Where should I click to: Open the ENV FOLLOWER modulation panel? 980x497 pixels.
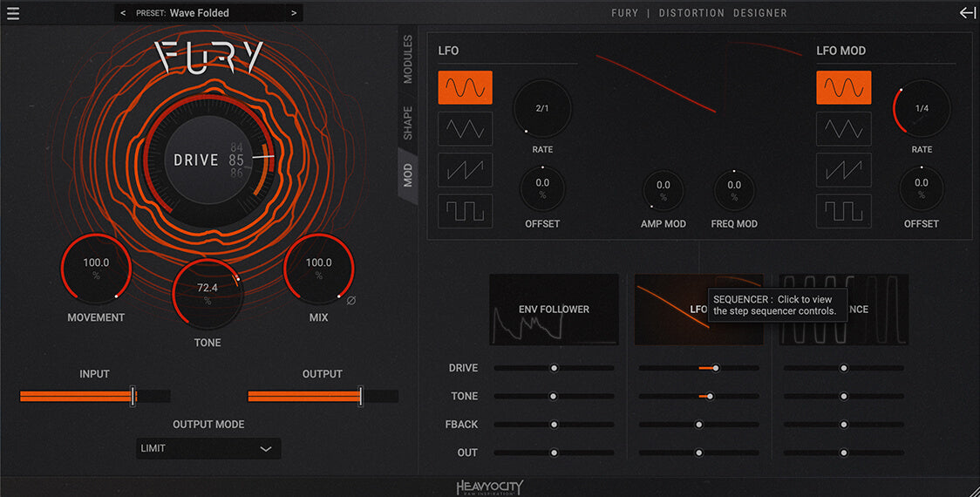(x=554, y=310)
